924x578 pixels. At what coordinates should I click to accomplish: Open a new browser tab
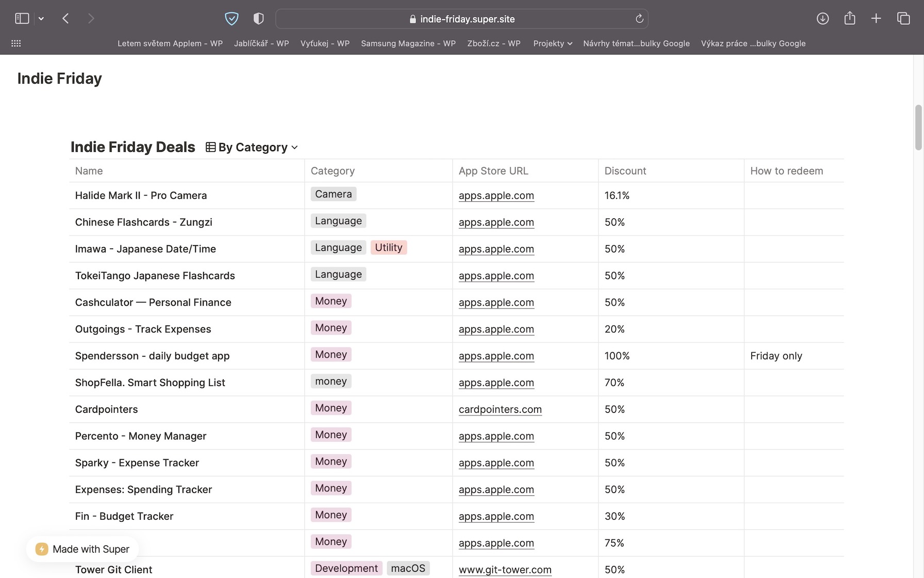point(876,19)
